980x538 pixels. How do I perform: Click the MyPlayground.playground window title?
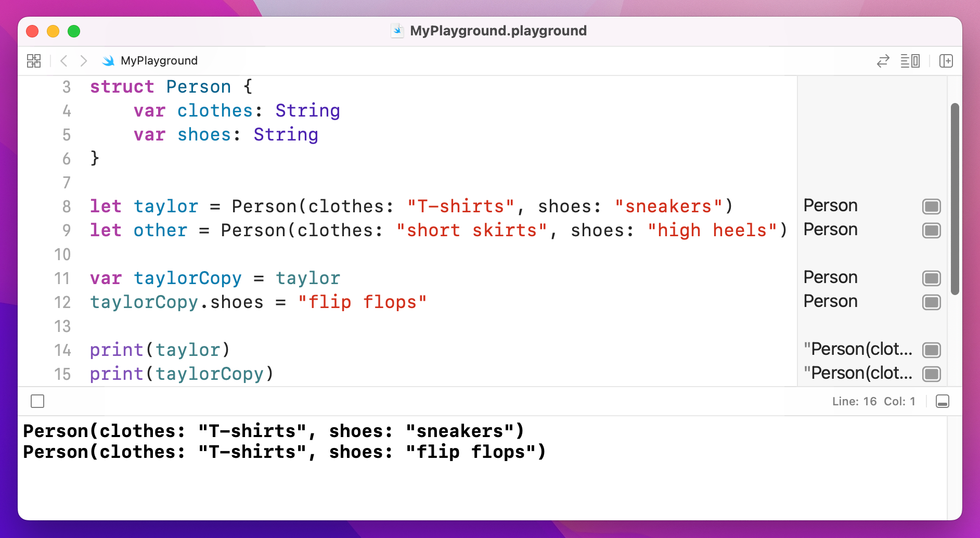click(498, 31)
